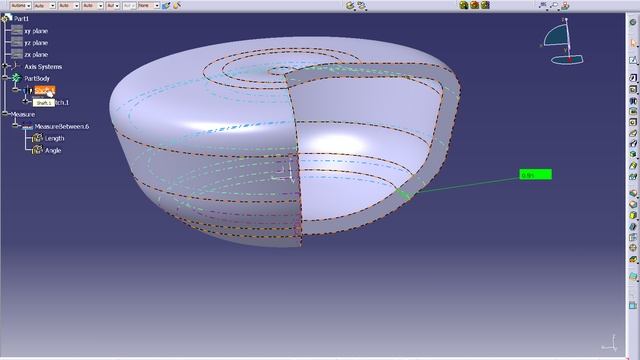Select the Rib feature tool
Image resolution: width=640 pixels, height=360 pixels.
[x=633, y=133]
